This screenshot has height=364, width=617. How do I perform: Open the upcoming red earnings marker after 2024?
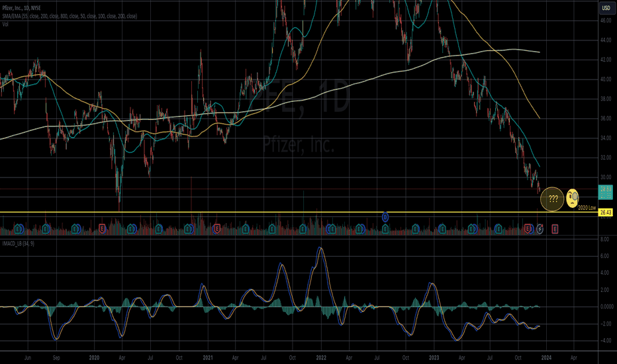tap(555, 228)
